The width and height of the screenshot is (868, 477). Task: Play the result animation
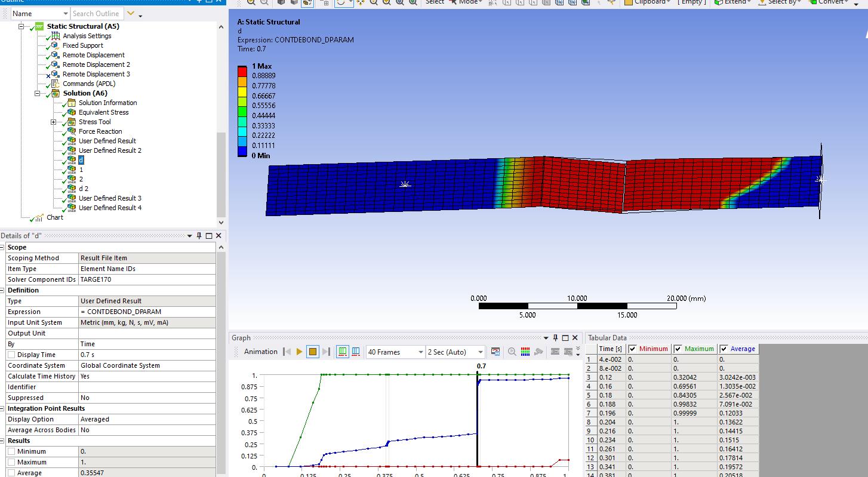click(x=299, y=352)
